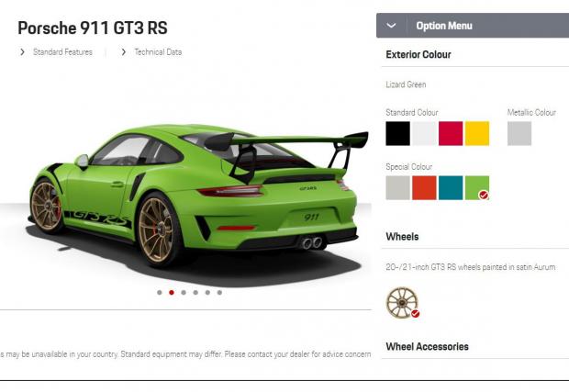This screenshot has width=569, height=392.
Task: Select the orange special colour swatch
Action: point(424,188)
